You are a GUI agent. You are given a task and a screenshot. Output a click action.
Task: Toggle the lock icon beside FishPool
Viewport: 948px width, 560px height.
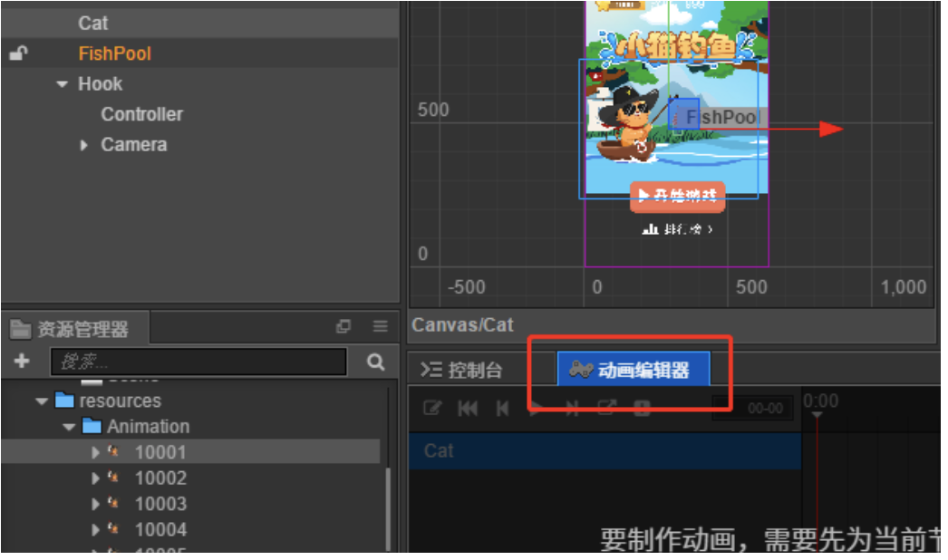tap(18, 53)
